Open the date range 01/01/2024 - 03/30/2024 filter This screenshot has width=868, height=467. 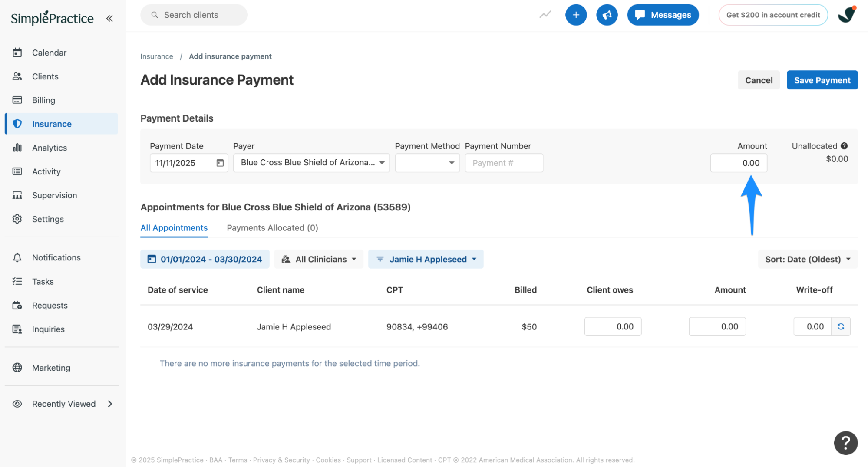tap(205, 259)
